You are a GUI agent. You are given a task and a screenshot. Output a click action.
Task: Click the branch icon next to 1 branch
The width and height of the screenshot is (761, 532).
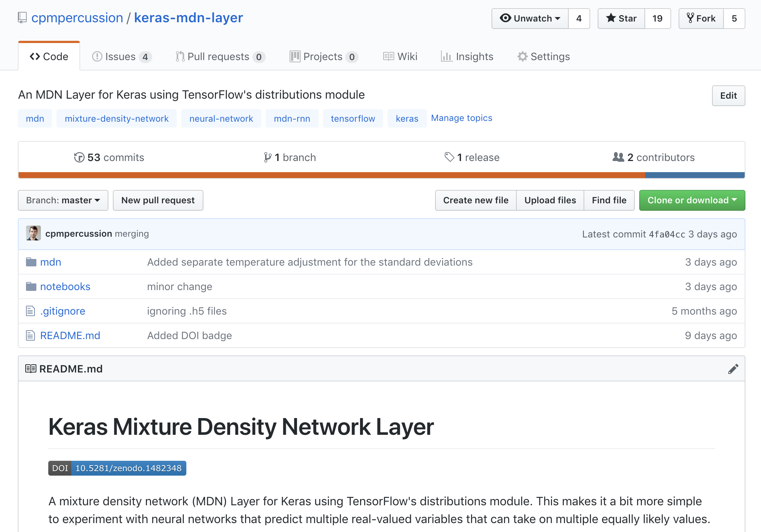267,157
